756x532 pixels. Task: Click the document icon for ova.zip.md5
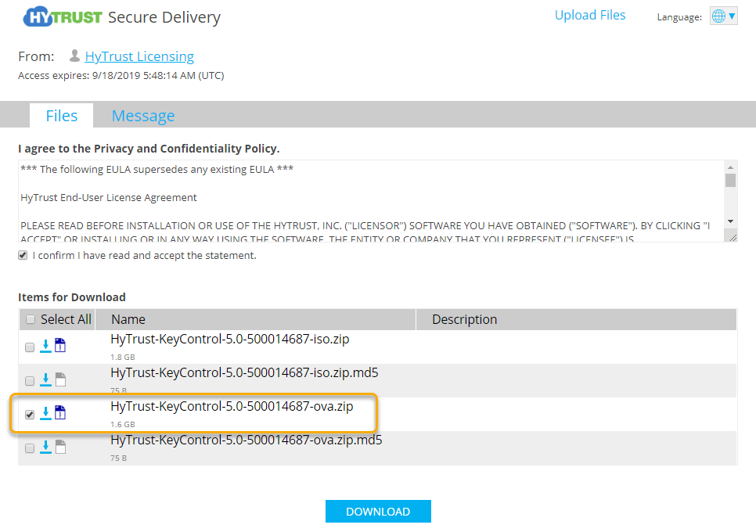(60, 447)
